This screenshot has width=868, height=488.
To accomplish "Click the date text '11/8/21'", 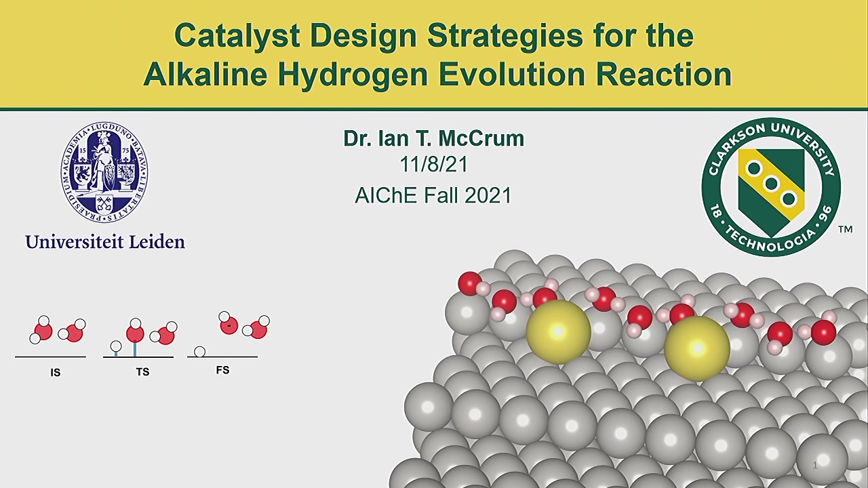I will (434, 165).
